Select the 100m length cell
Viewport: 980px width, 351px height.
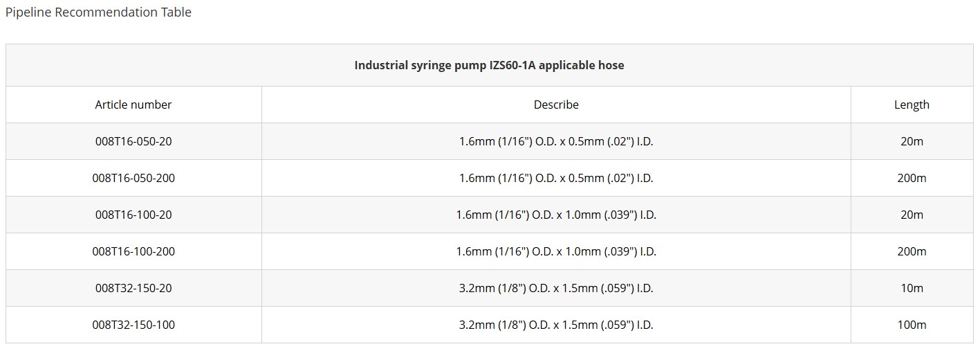pos(912,325)
